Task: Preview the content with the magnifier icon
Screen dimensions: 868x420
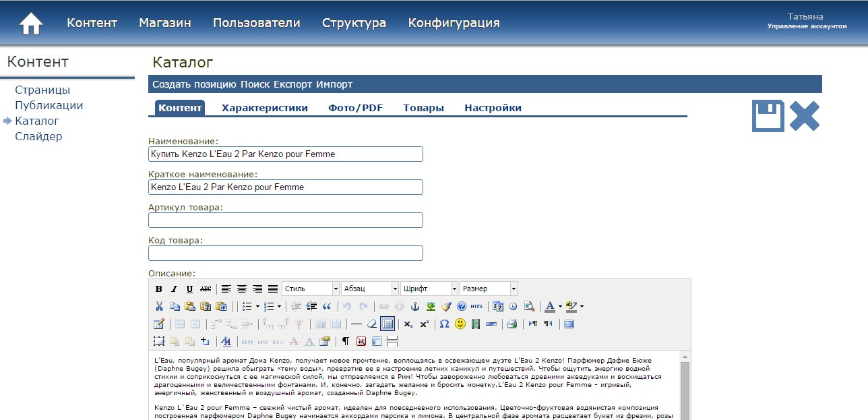Action: click(x=529, y=306)
